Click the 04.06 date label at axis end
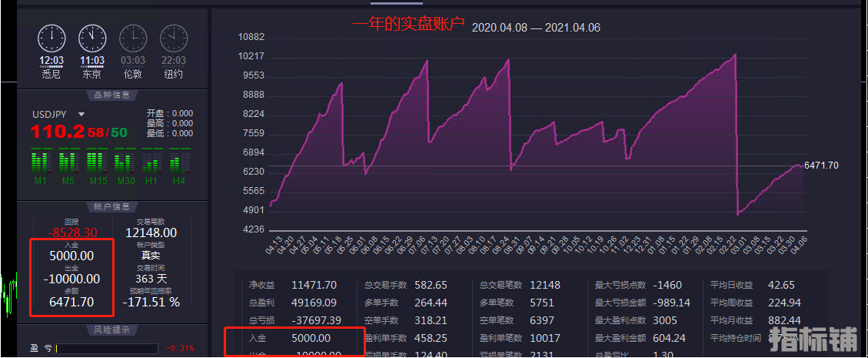868x358 pixels. tap(799, 246)
